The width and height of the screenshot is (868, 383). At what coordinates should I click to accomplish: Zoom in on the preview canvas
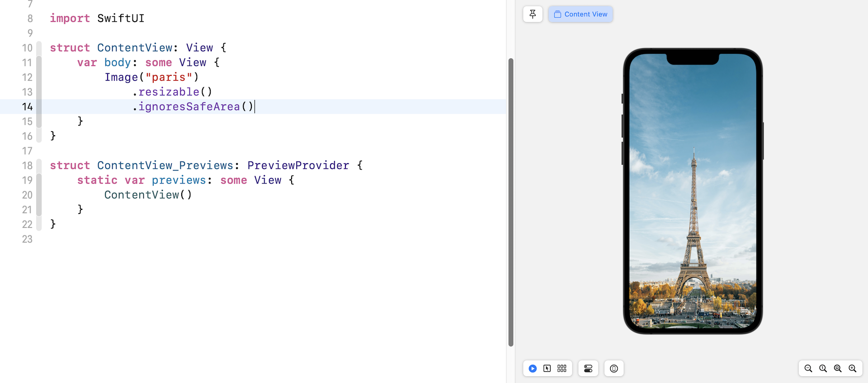point(853,369)
